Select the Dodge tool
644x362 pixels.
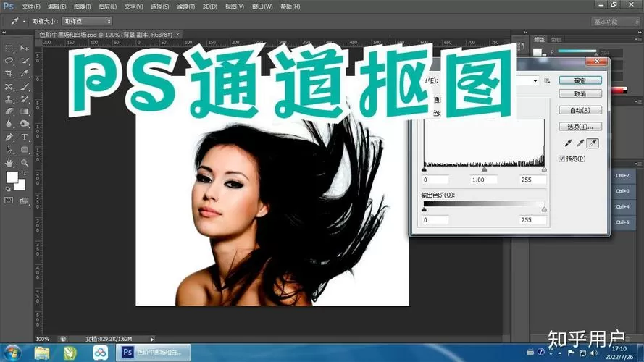point(25,124)
